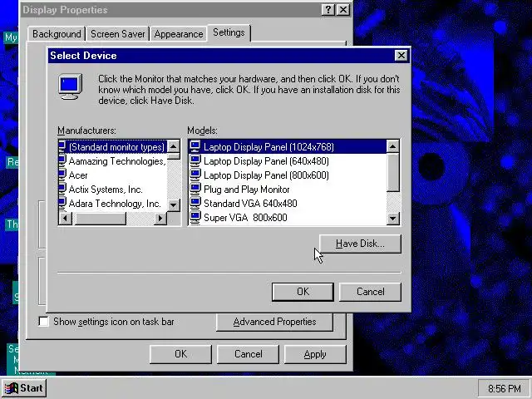Select (Standard monitor types) in Manufacturers
Screen dimensions: 532x399
pyautogui.click(x=113, y=146)
